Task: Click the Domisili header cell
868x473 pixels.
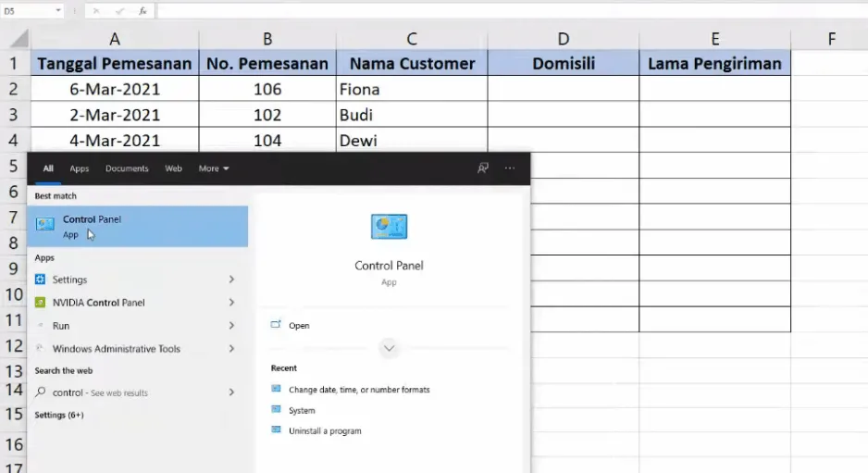Action: click(x=563, y=63)
